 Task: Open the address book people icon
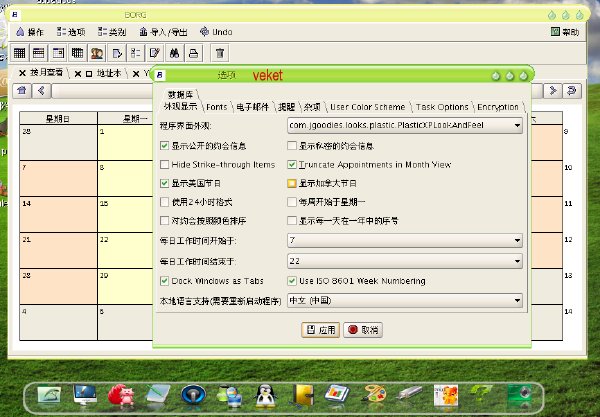click(x=97, y=53)
